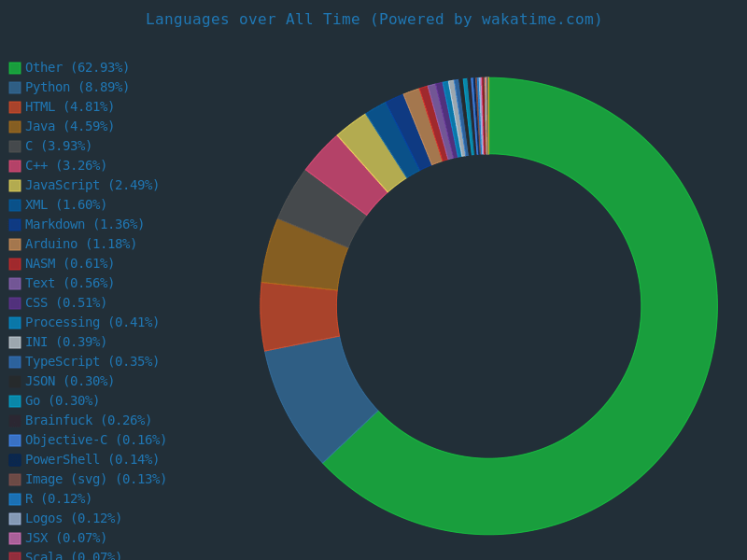Screen dimensions: 747x560
Task: Select the TypeScript (0.35%) legend entry
Action: coord(92,362)
